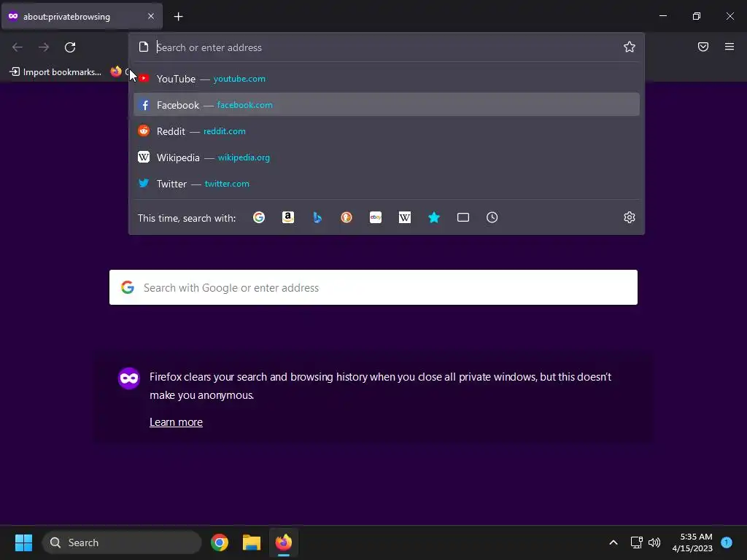Open the Learn more link

point(176,422)
